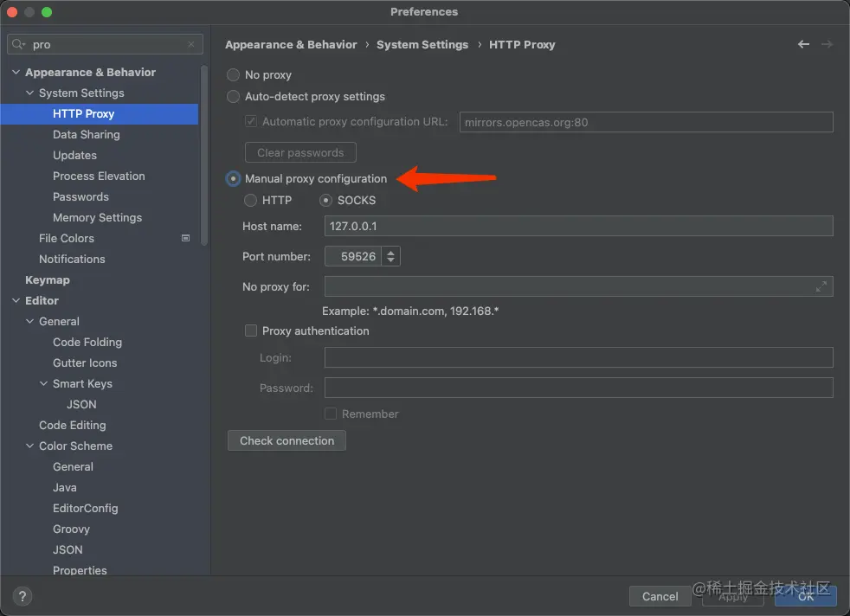Open help with the question mark button
The width and height of the screenshot is (850, 616).
[x=23, y=596]
